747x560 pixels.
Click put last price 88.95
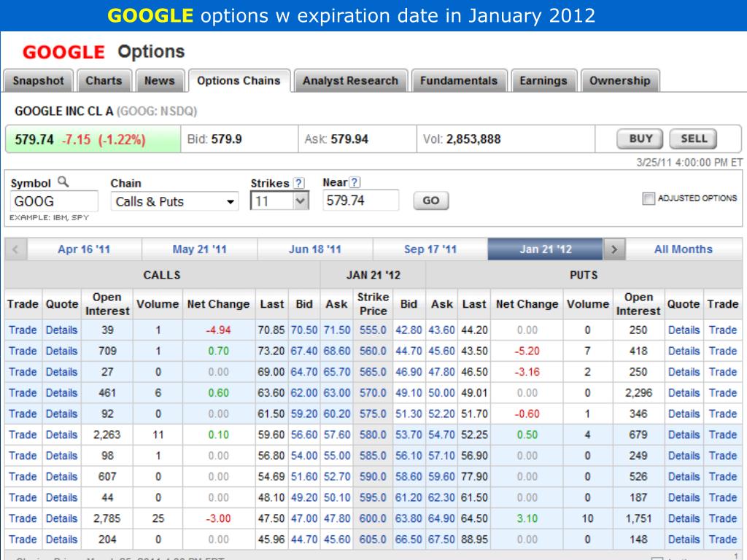[x=474, y=540]
